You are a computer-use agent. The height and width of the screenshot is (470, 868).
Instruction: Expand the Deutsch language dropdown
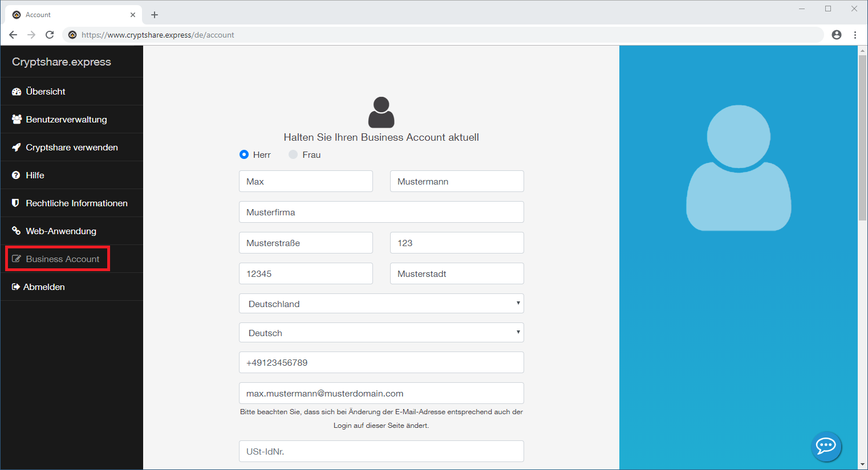click(x=381, y=333)
